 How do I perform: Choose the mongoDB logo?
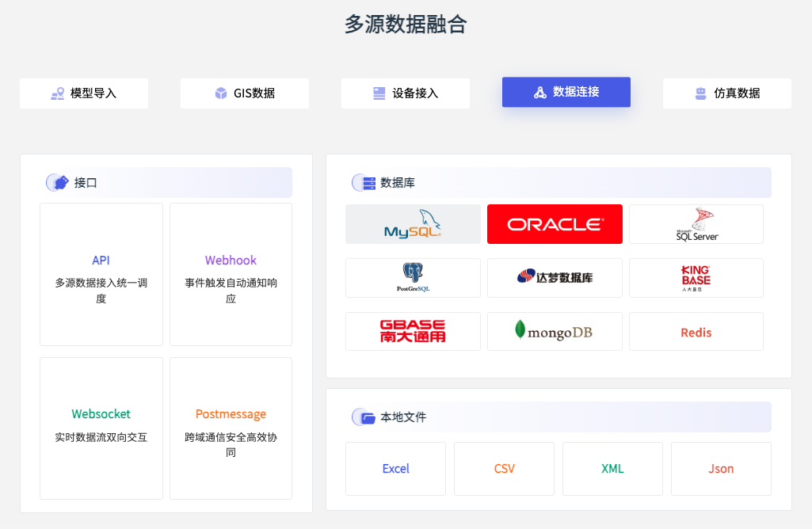click(555, 331)
